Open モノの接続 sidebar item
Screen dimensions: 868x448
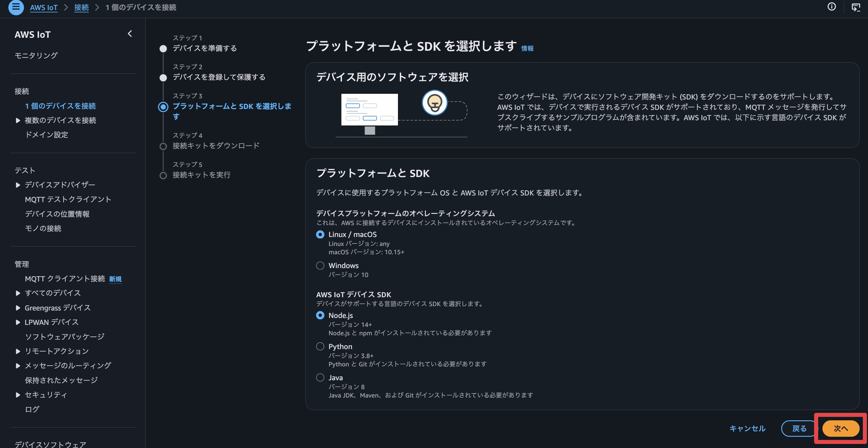(43, 228)
